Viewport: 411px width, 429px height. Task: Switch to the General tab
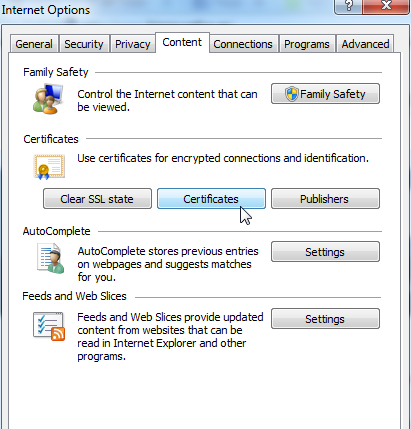pos(34,44)
